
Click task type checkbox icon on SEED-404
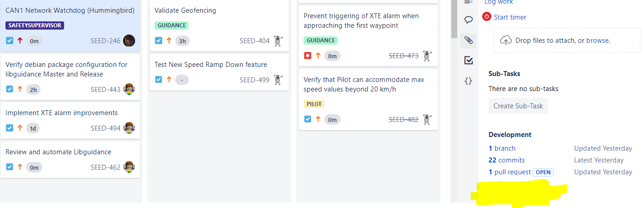coord(159,41)
